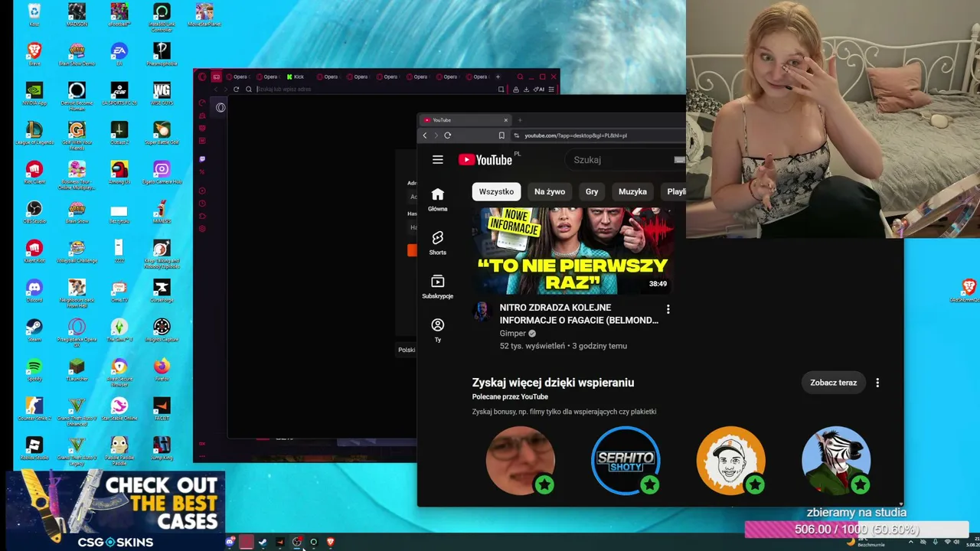980x551 pixels.
Task: Open CurseForge desktop icon
Action: [x=162, y=290]
